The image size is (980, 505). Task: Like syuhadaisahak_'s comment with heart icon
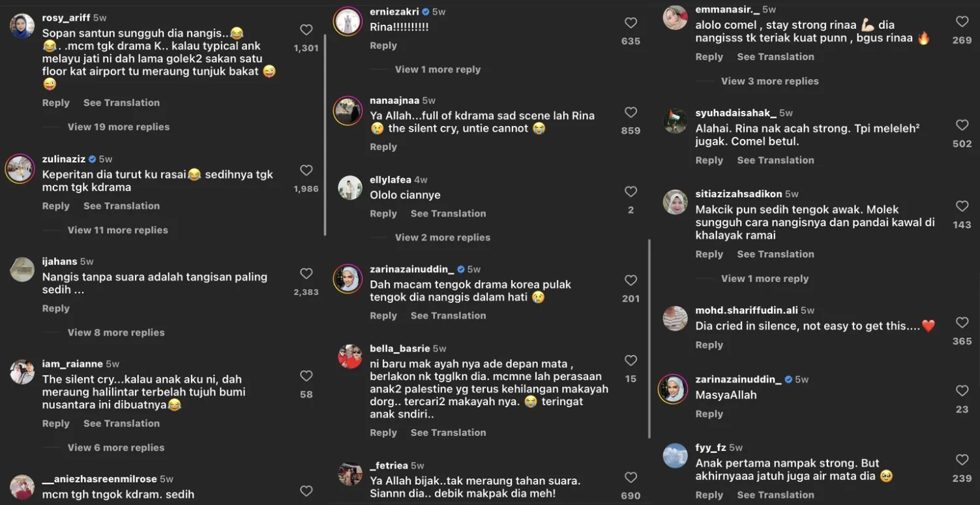[962, 125]
